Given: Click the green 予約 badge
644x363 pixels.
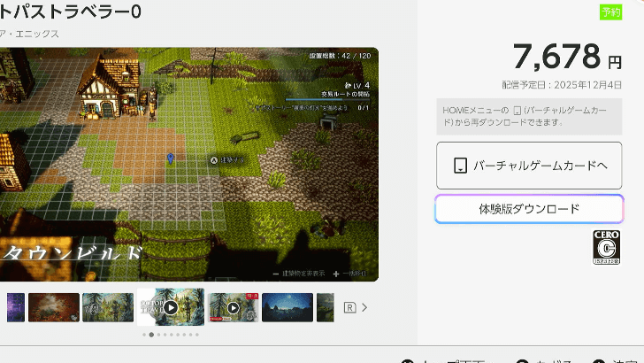Looking at the screenshot, I should coord(610,12).
